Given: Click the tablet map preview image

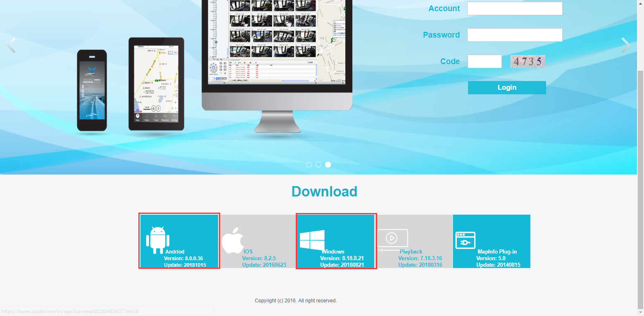Looking at the screenshot, I should 156,84.
